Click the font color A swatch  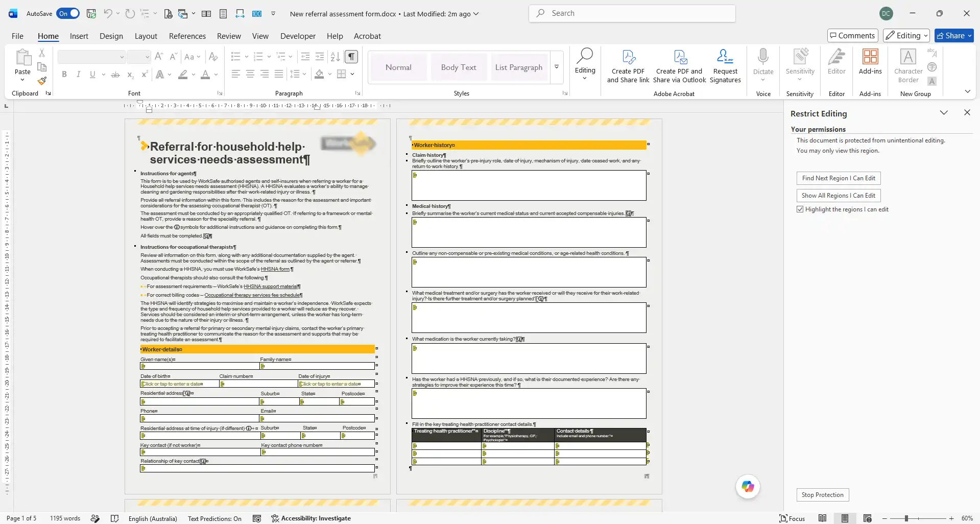point(205,75)
